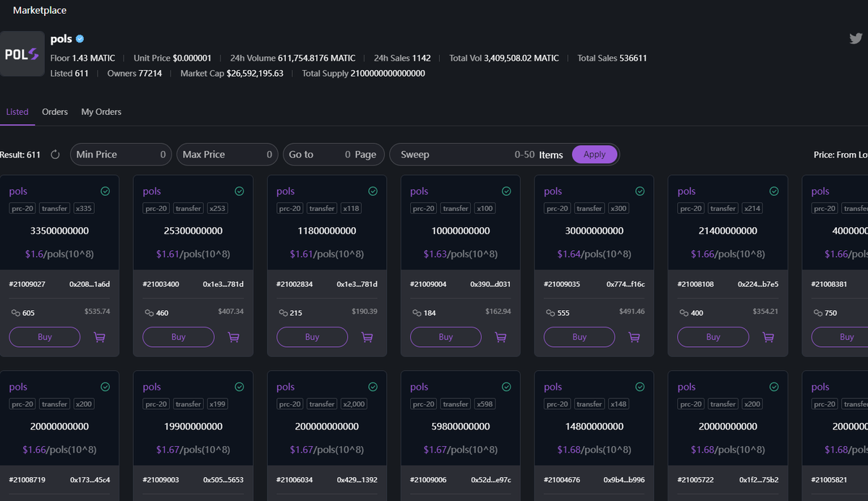Click the POLS collection logo thumbnail
868x501 pixels.
[x=22, y=54]
